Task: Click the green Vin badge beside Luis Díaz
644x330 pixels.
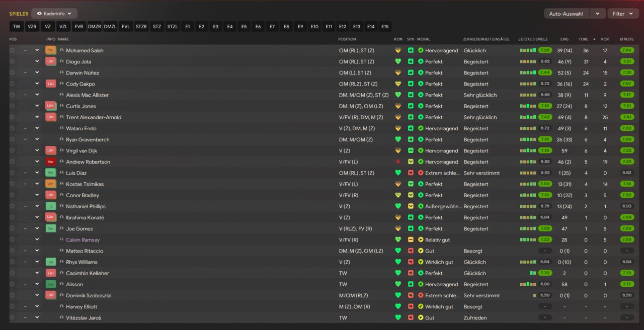Action: click(x=50, y=173)
